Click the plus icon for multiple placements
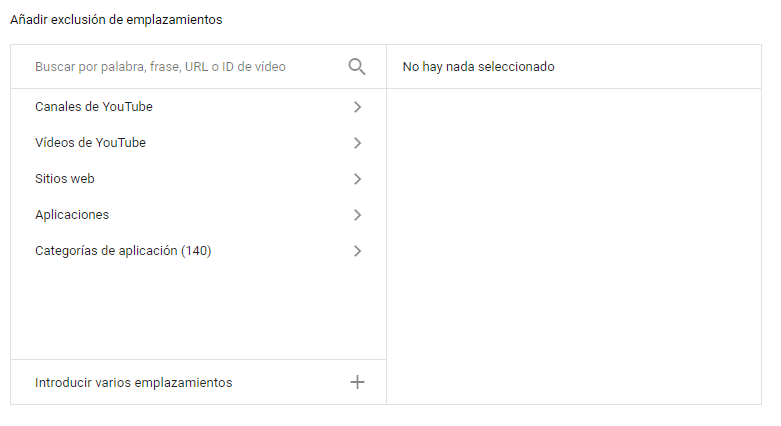Viewport: 781px width, 426px height. tap(357, 382)
